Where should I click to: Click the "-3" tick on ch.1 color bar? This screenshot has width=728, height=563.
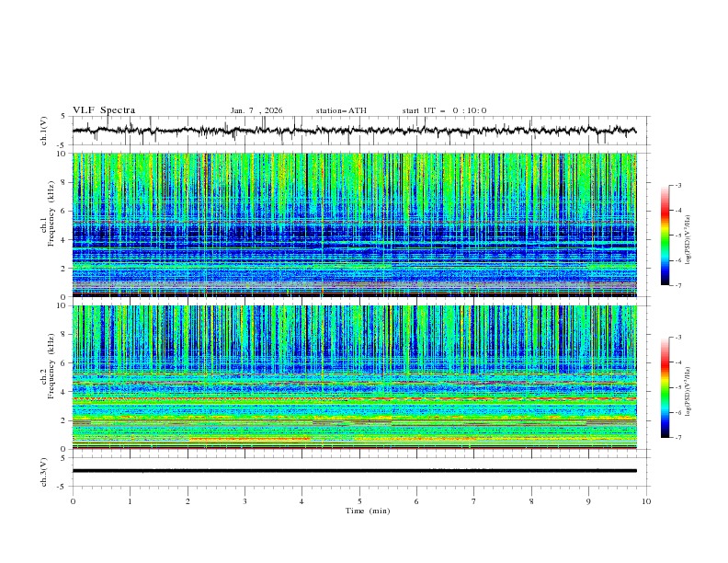(x=678, y=185)
